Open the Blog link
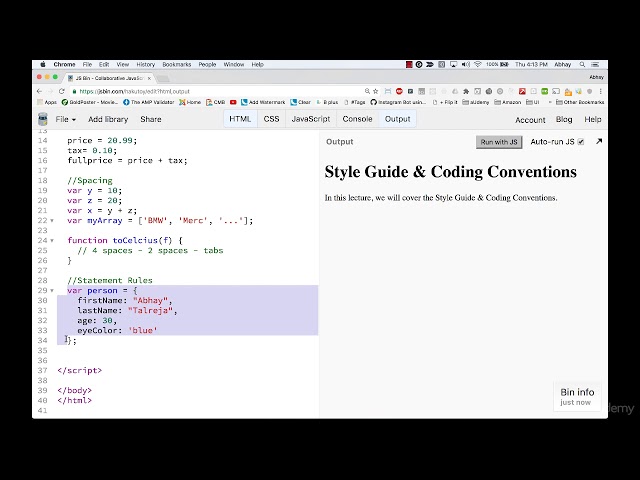 click(x=564, y=120)
